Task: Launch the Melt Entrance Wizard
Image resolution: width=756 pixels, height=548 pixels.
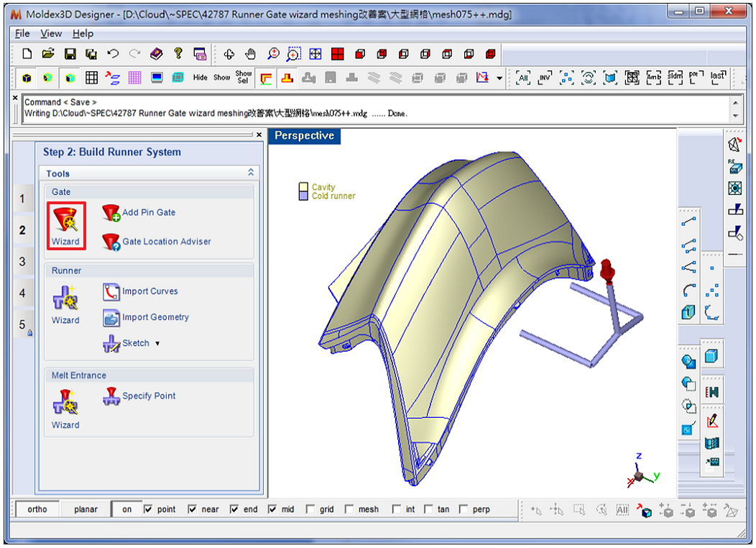Action: pos(66,409)
